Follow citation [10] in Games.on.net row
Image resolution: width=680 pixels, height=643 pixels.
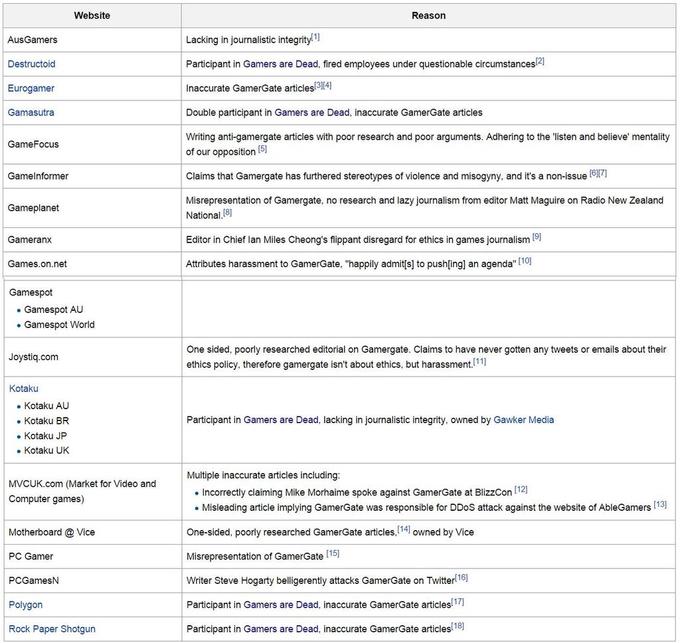click(525, 261)
